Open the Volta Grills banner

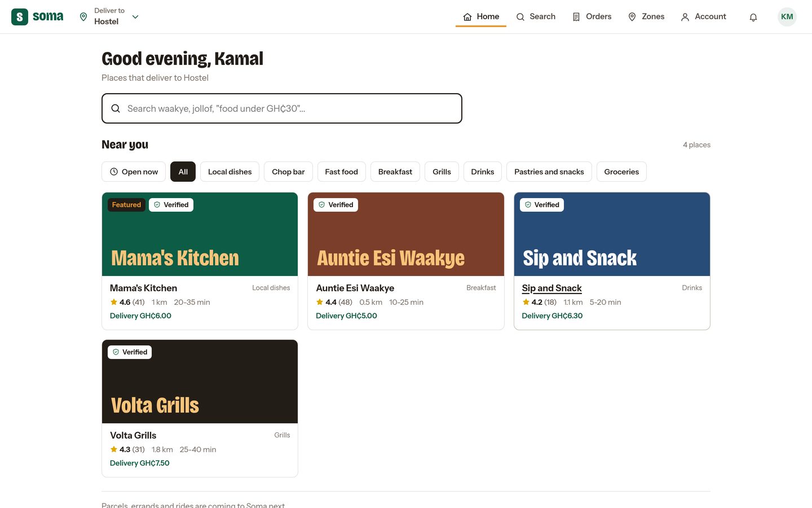(200, 382)
